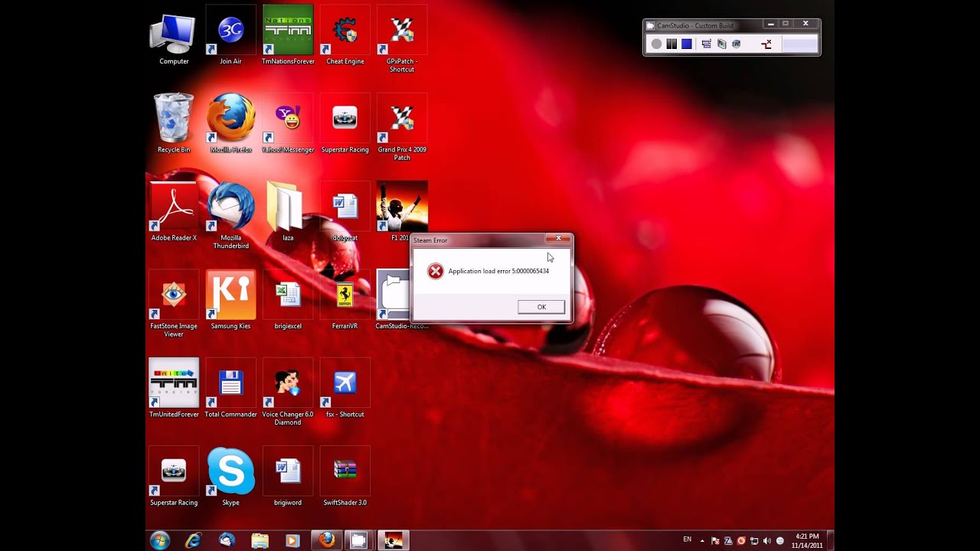Open the taskbar clock showing 4:21 PM
Screen dimensions: 980x551
coord(807,540)
